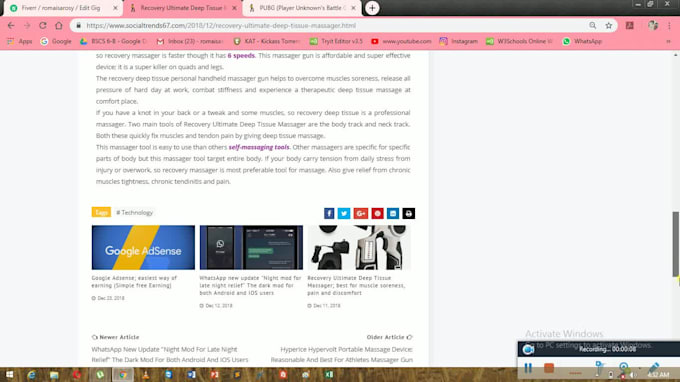The width and height of the screenshot is (680, 382).
Task: Open the Windows Start button
Action: point(9,375)
